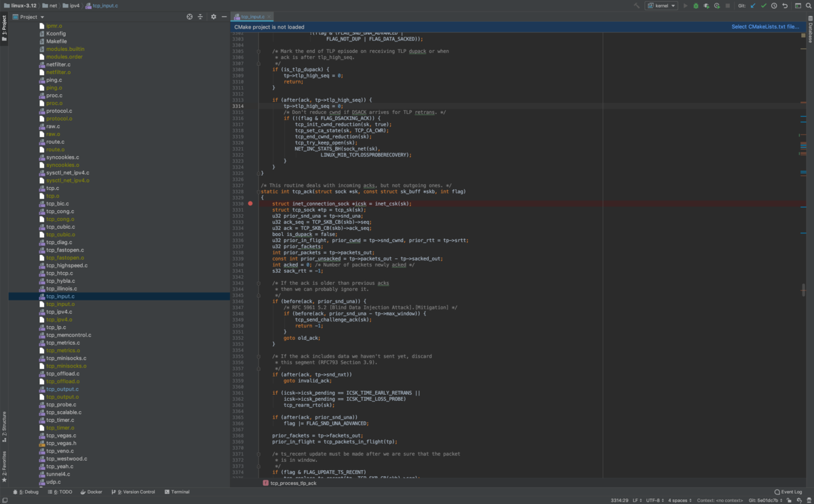Click the Build hammer icon
Screen dimensions: 814x504
[x=636, y=5]
